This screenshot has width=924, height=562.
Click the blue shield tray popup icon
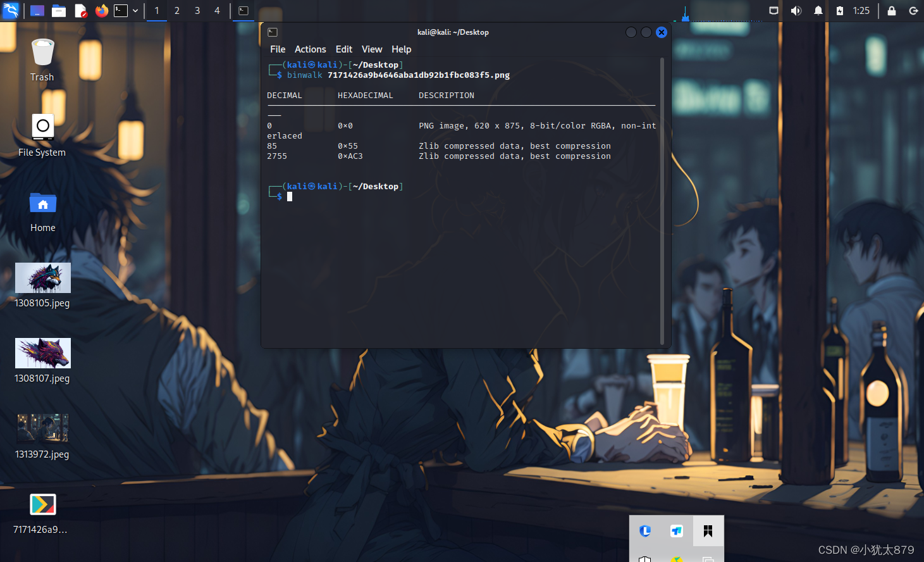(645, 531)
